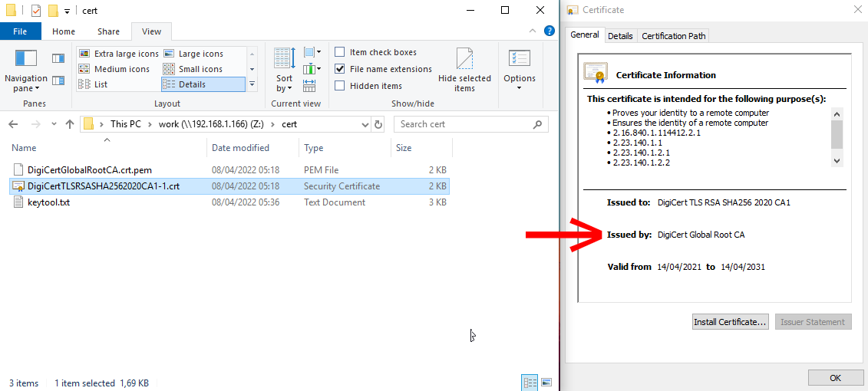Click purposes list scrollbar thumb
Screen dimensions: 868x391
point(837,135)
